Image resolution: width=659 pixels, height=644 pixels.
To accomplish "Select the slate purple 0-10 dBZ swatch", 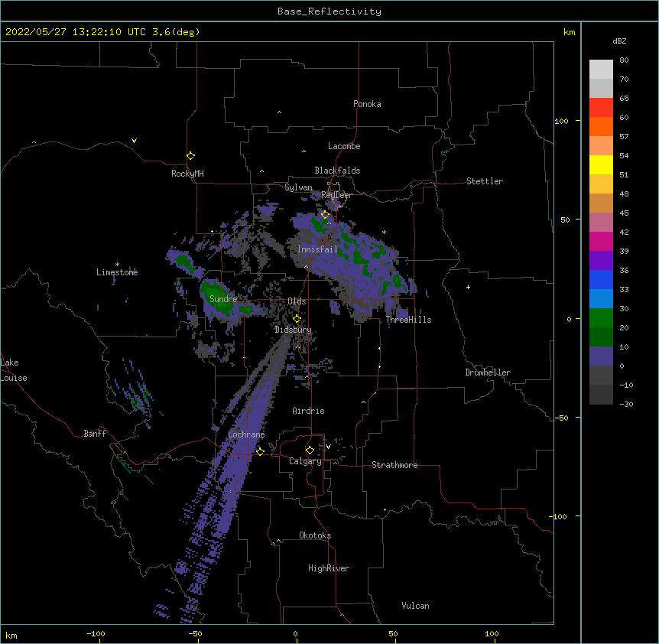I will [x=601, y=356].
